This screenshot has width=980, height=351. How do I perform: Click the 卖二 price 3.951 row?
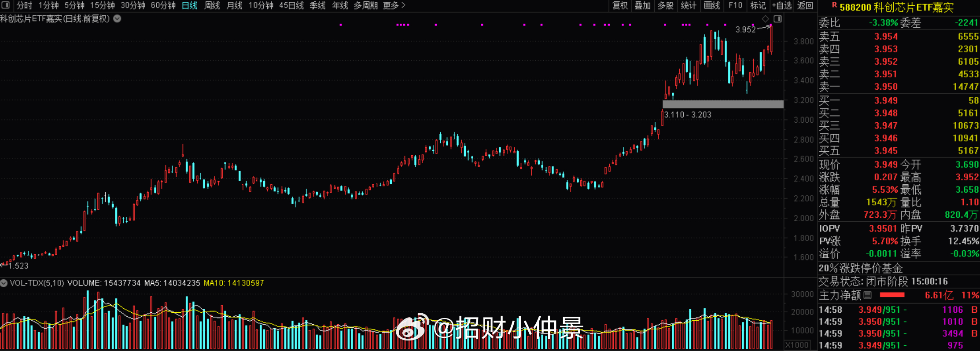pos(899,74)
